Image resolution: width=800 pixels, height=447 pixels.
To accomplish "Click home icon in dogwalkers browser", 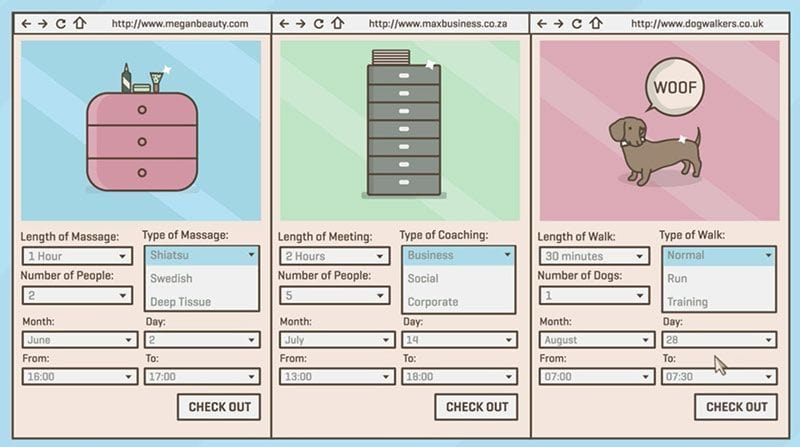I will (x=595, y=23).
